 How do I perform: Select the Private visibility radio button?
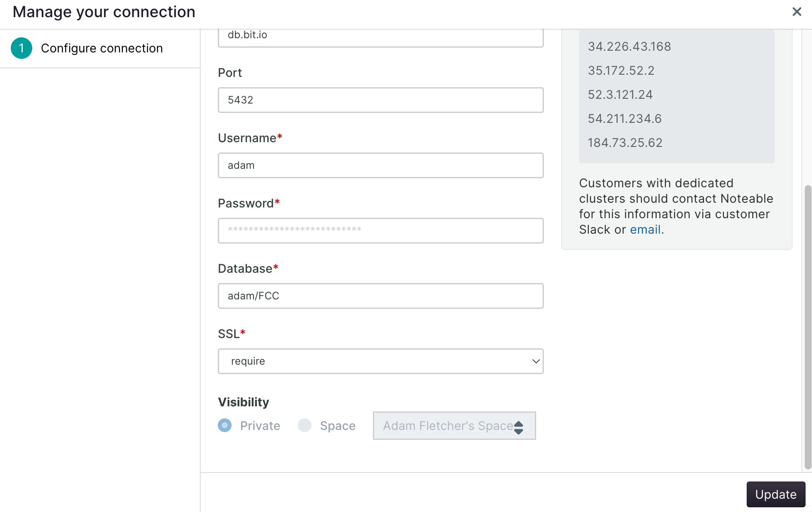[225, 425]
